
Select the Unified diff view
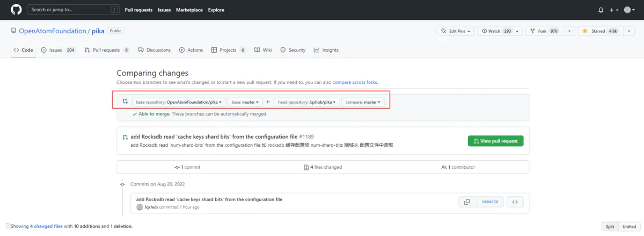point(629,227)
